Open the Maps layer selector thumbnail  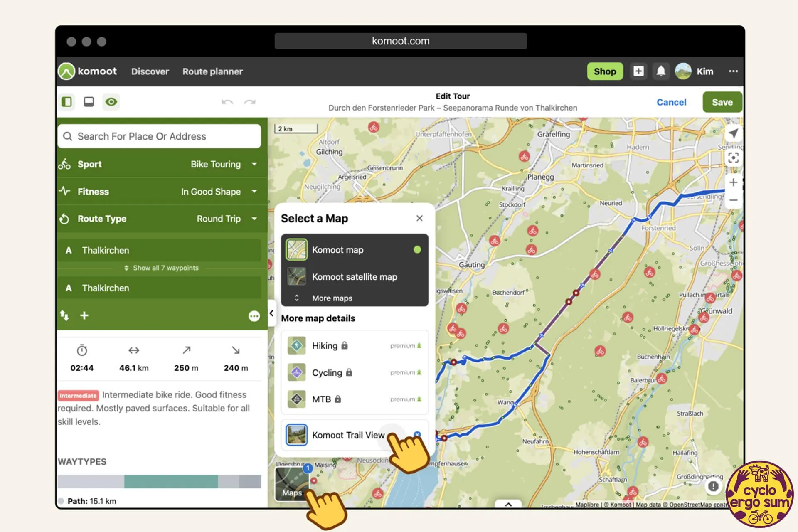coord(292,483)
